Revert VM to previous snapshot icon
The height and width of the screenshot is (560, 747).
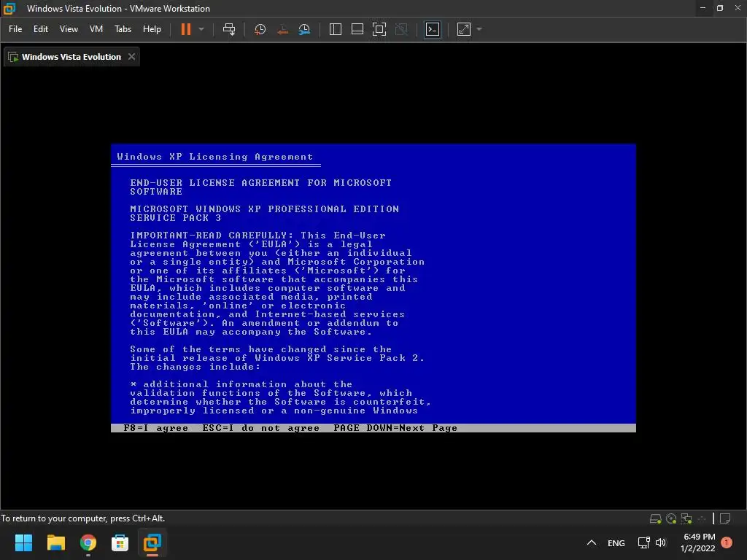pyautogui.click(x=282, y=29)
